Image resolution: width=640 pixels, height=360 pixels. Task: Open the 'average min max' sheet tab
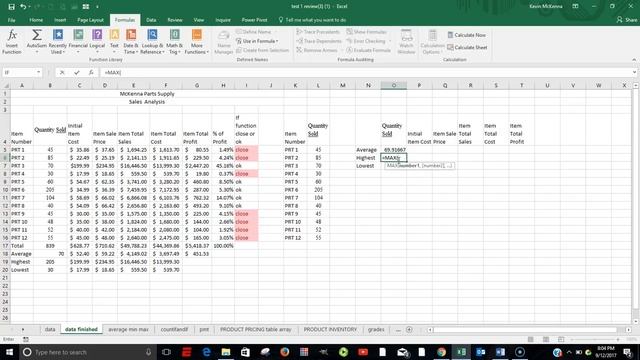tap(128, 329)
